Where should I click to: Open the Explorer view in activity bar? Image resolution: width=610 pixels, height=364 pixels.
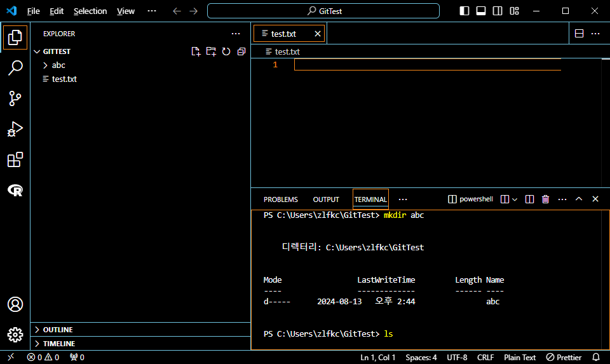[x=15, y=37]
